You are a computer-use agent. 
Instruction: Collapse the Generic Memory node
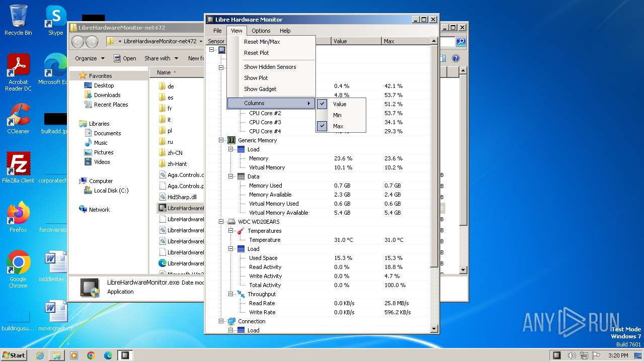click(x=221, y=140)
